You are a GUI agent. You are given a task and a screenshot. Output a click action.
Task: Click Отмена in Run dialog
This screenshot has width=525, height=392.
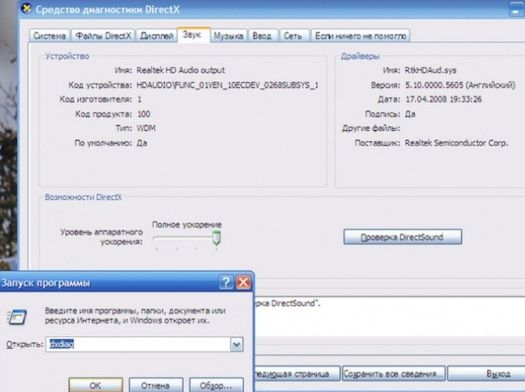pos(156,385)
